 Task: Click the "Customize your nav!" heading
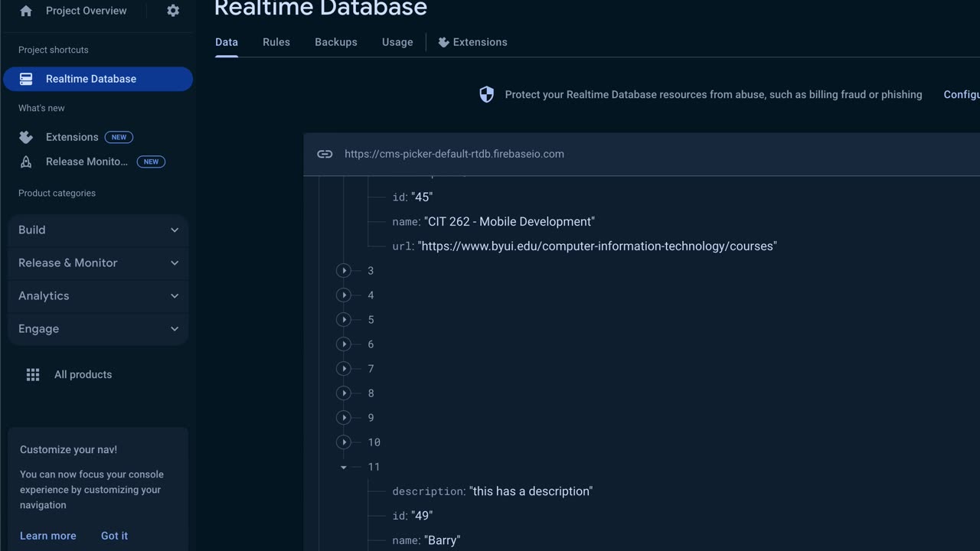(68, 450)
